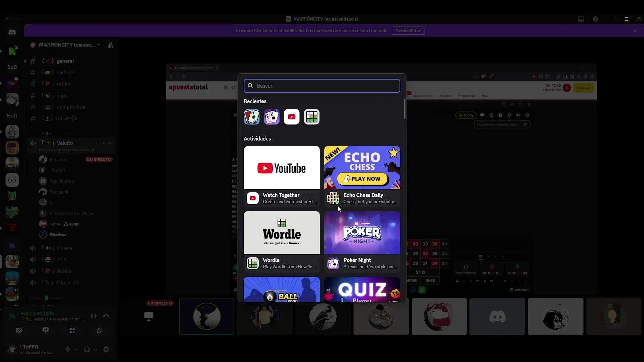Click Watch Together small YouTube icon
644x362 pixels.
253,198
